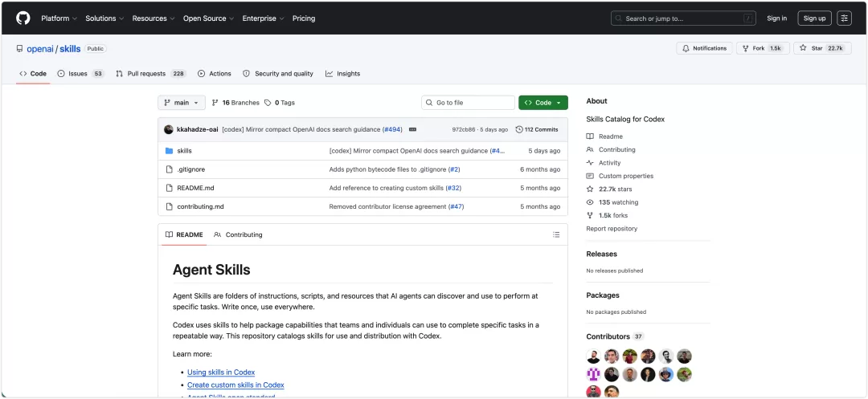Viewport: 868px width, 399px height.
Task: Switch to the Insights tab
Action: pos(342,74)
